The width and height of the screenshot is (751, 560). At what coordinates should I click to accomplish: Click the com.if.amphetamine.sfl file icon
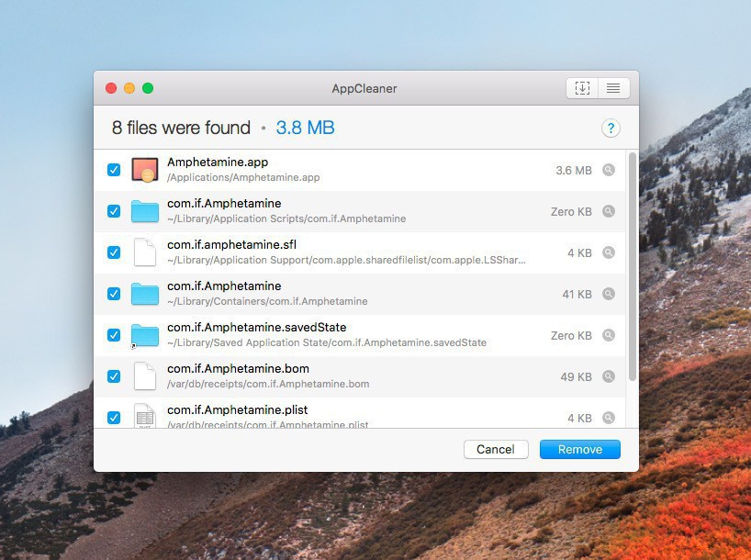coord(145,252)
